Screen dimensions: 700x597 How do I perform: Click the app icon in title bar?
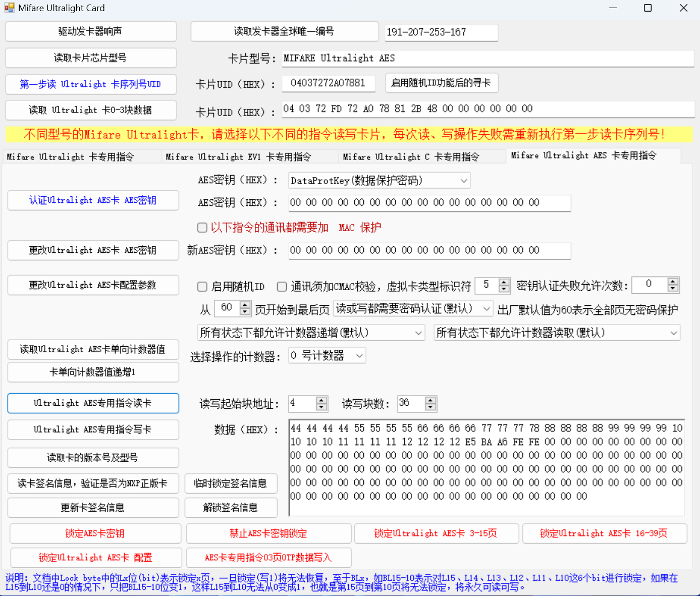click(9, 8)
